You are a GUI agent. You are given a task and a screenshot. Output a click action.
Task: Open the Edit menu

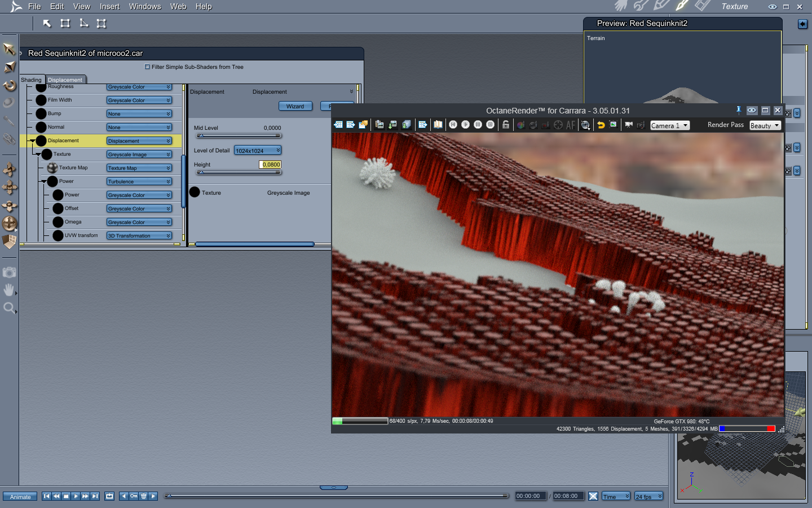[x=57, y=6]
